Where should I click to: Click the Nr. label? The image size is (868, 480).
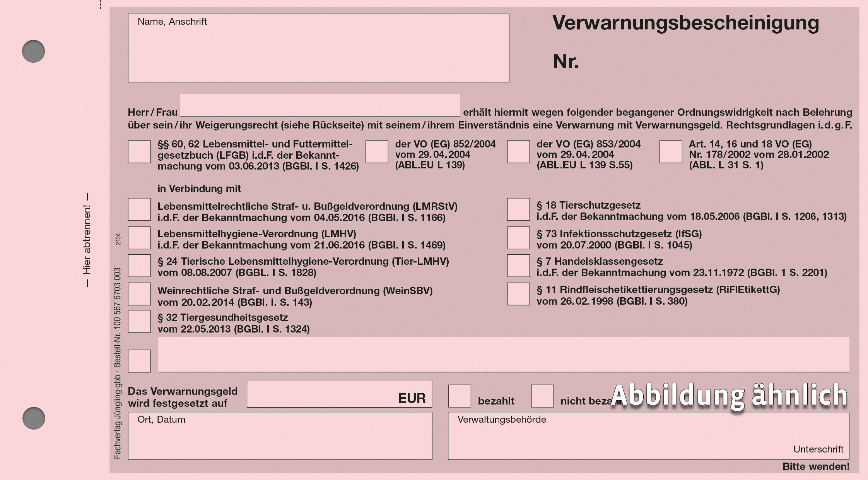point(566,62)
